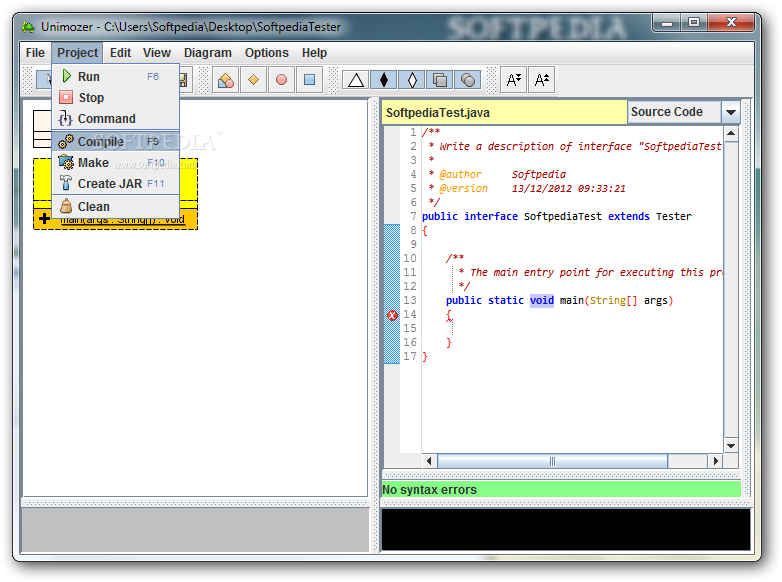The width and height of the screenshot is (782, 582).
Task: Click the horizontal scrollbar left arrow
Action: point(429,461)
